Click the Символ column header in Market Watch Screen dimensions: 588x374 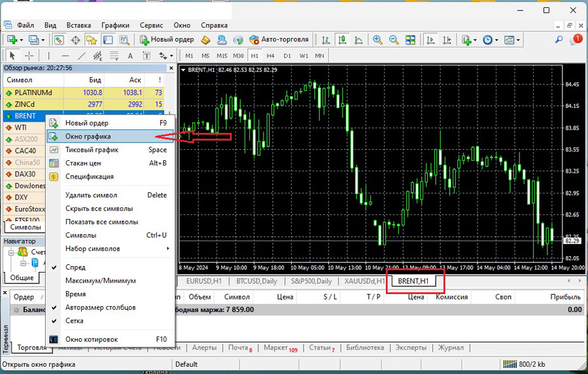tap(33, 80)
